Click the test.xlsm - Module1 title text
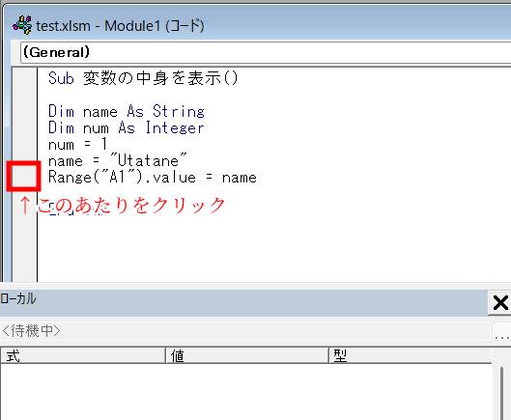Screen dimensions: 511x420 pos(120,26)
